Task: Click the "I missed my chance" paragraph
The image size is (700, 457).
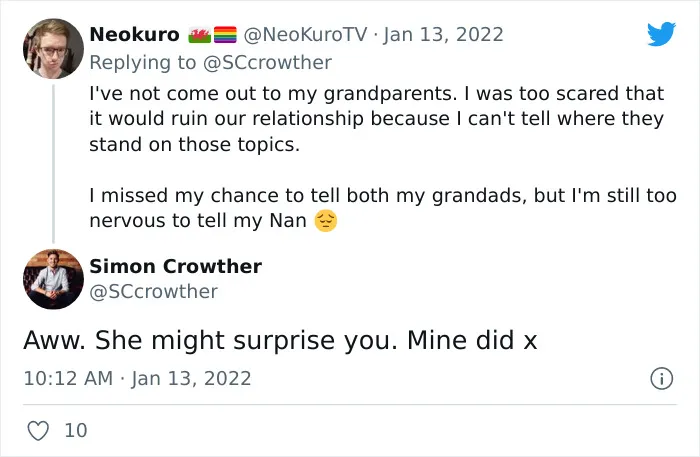Action: click(383, 208)
